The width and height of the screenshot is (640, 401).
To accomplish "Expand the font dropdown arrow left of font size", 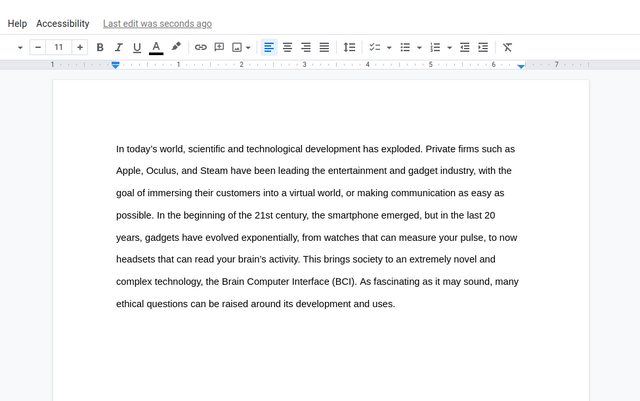I will coord(20,47).
